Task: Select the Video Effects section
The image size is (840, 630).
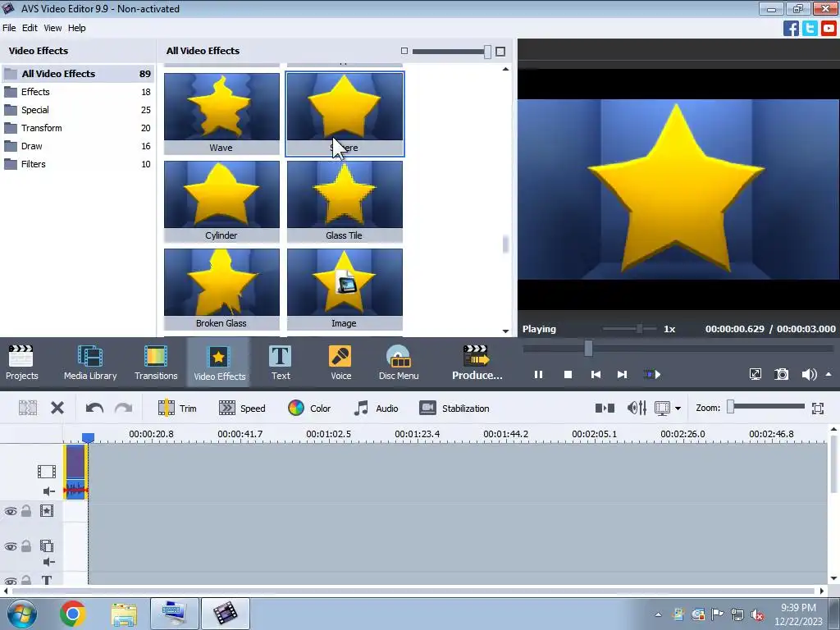Action: (219, 363)
